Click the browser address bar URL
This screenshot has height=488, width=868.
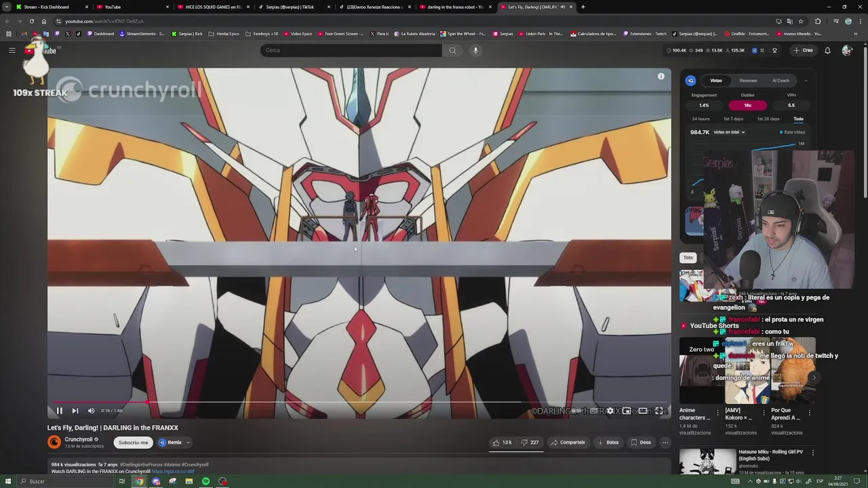(x=104, y=21)
